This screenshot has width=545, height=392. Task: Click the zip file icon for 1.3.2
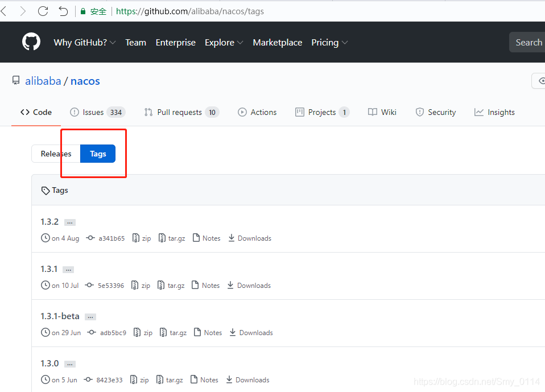click(x=136, y=238)
